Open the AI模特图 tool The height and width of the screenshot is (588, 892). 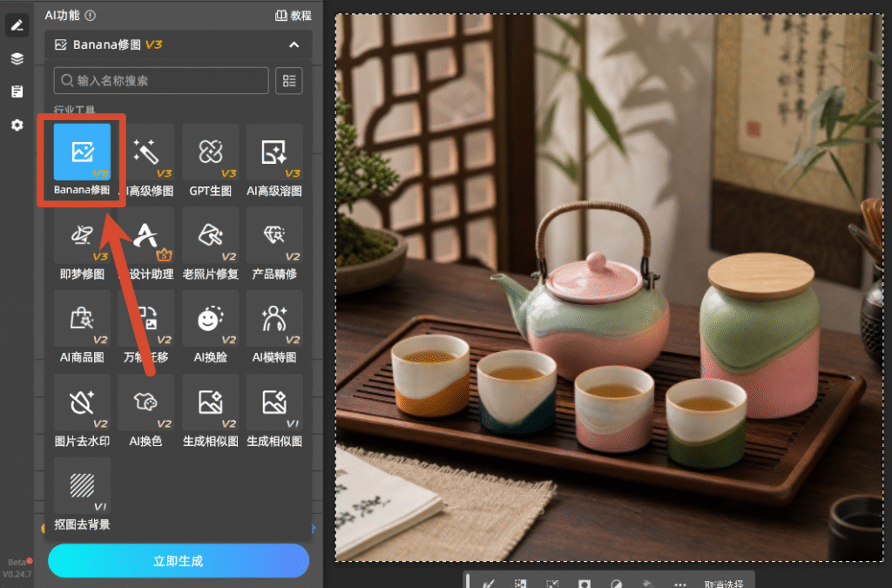(274, 327)
